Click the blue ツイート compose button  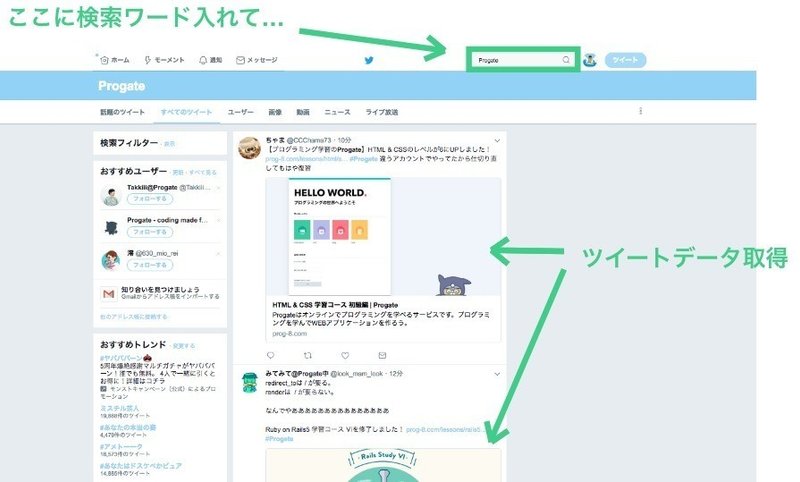tap(626, 60)
